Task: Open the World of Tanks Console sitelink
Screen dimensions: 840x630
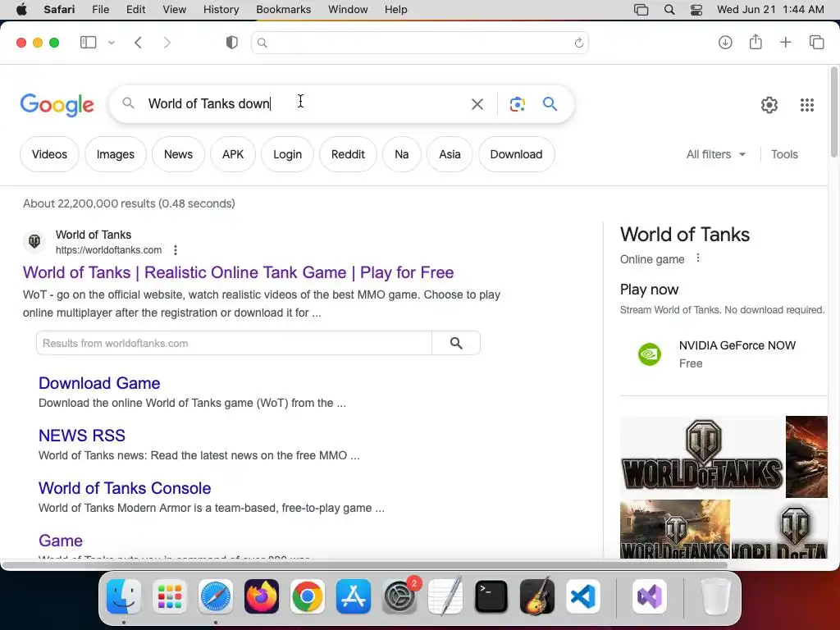Action: pyautogui.click(x=125, y=488)
